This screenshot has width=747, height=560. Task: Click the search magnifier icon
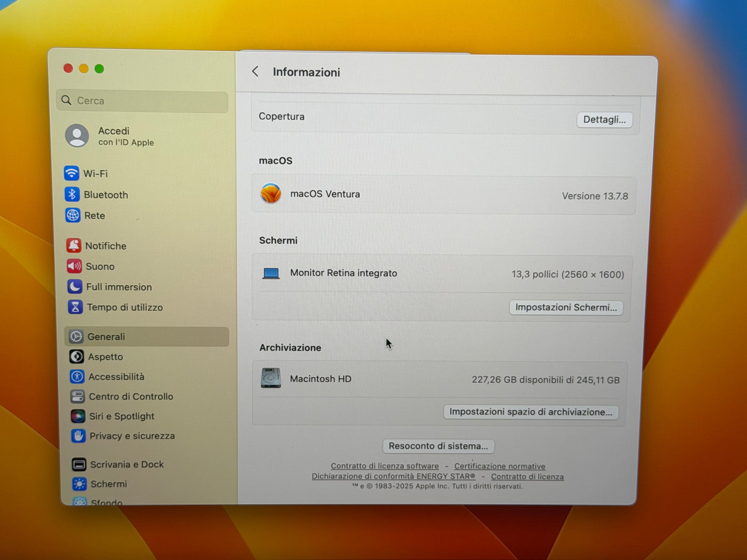[66, 100]
